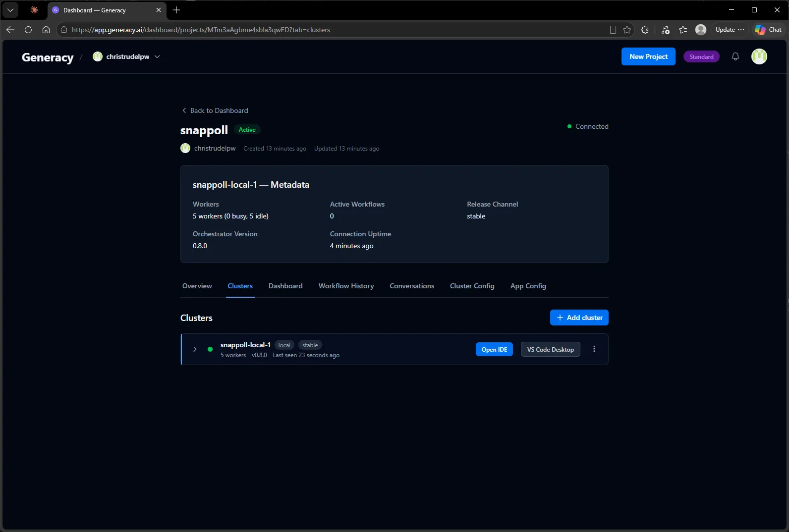Image resolution: width=789 pixels, height=532 pixels.
Task: Click Release Channel value 'stable'
Action: point(476,216)
